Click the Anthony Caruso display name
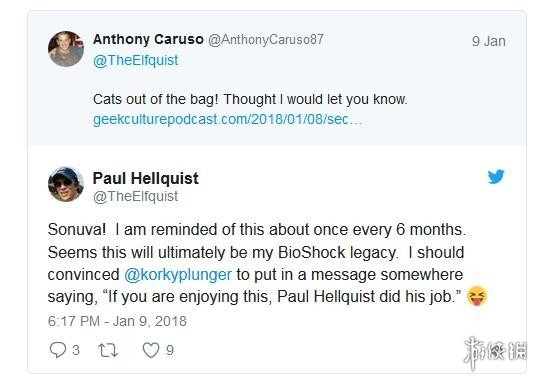 click(x=148, y=39)
